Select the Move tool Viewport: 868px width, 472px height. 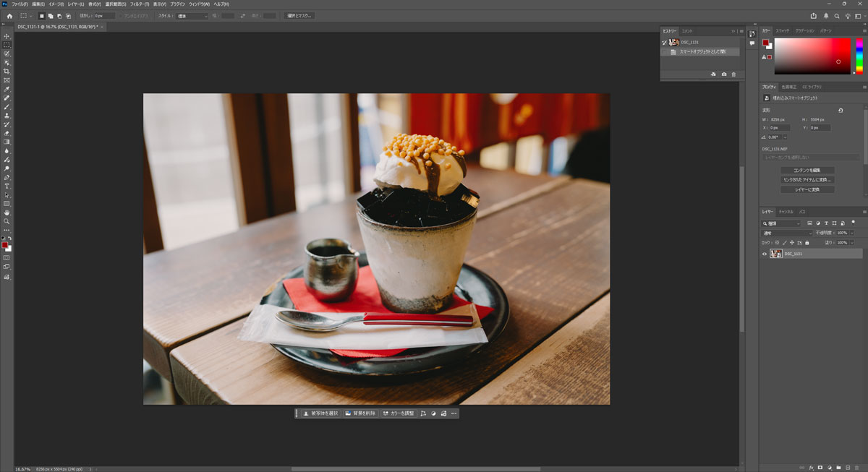pos(7,36)
